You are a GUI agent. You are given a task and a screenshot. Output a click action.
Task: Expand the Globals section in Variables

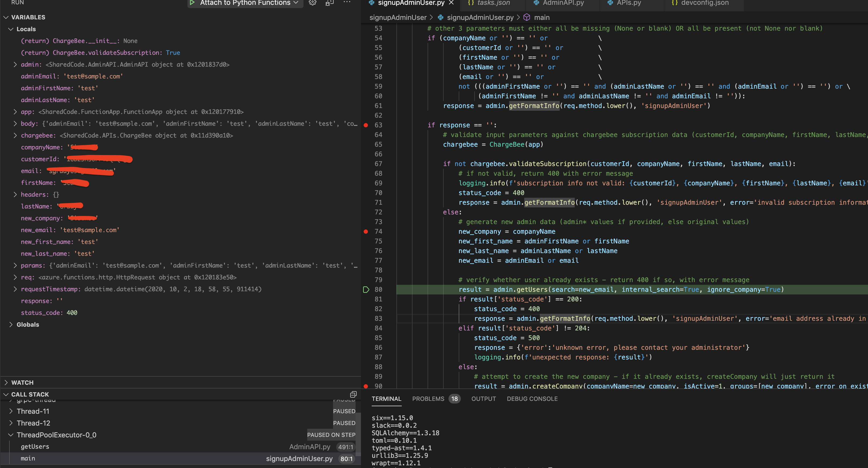pos(28,324)
